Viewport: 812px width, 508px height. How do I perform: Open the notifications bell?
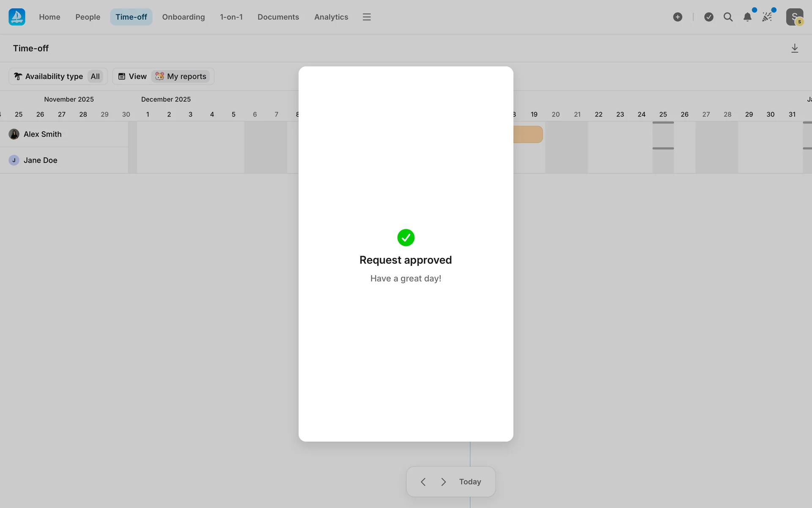click(x=747, y=17)
